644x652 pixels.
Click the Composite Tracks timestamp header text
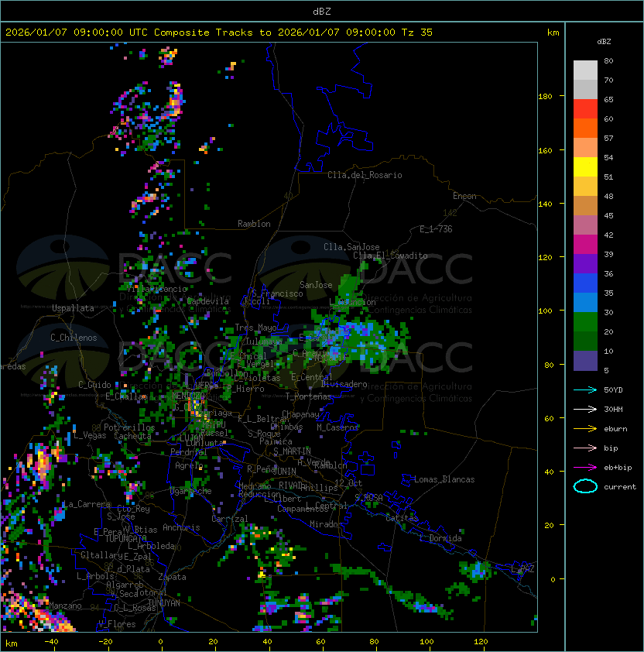[x=219, y=33]
